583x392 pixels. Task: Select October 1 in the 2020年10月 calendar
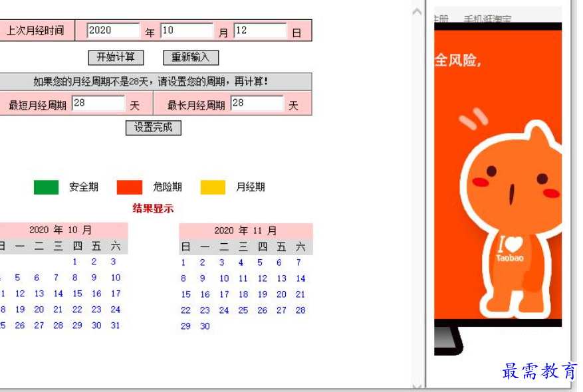click(x=75, y=262)
